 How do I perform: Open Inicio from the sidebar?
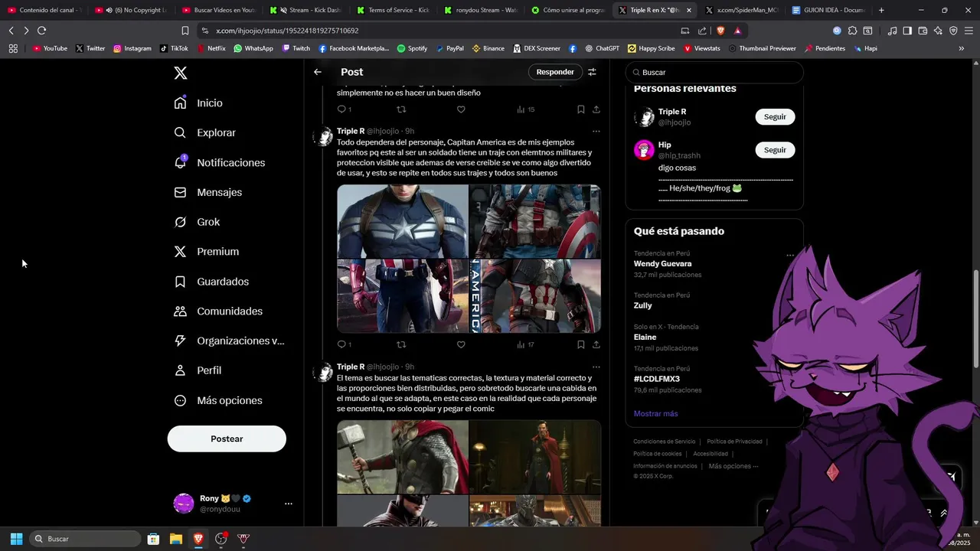(x=199, y=103)
